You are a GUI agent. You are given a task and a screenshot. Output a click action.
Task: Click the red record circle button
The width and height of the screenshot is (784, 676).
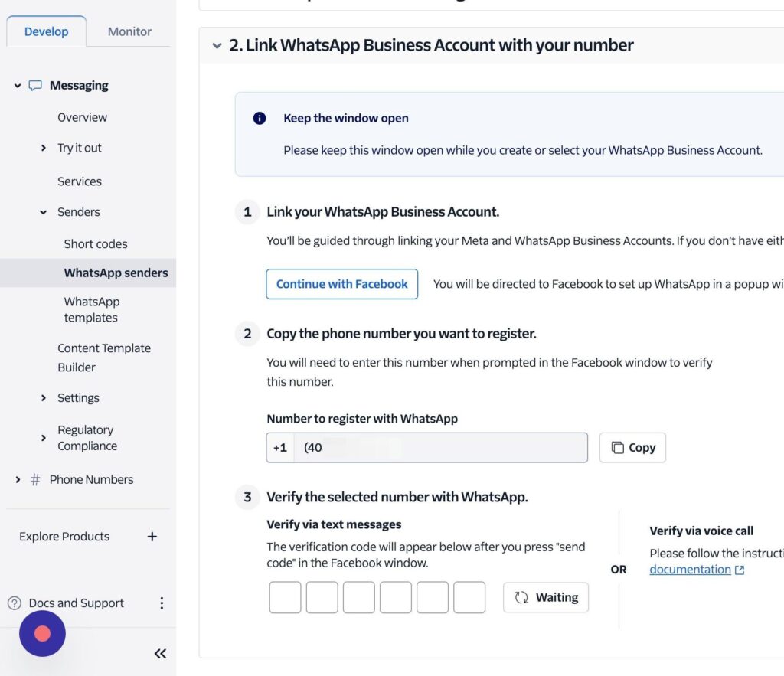43,633
